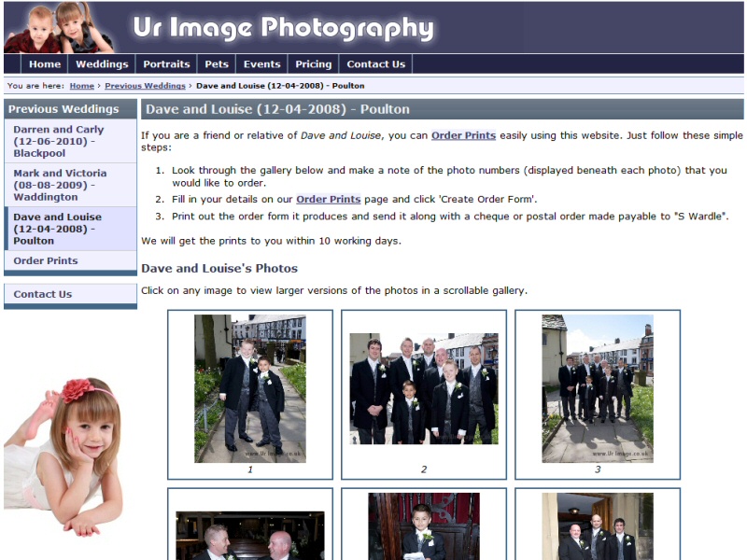Open Darren and Carly wedding in sidebar
The image size is (747, 560).
tap(71, 141)
